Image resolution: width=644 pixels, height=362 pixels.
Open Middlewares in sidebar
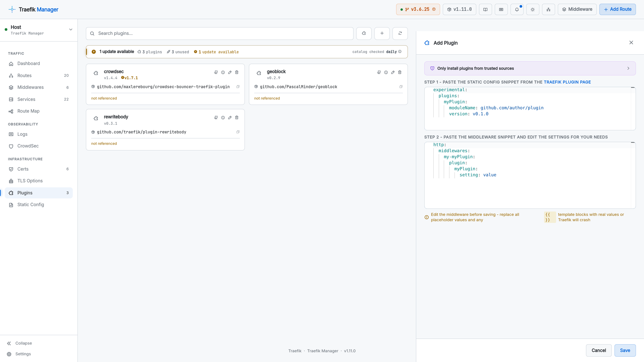pos(39,87)
